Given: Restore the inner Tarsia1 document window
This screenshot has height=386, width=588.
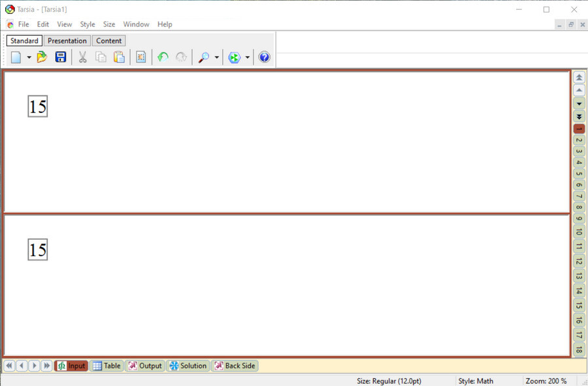Looking at the screenshot, I should coord(571,25).
